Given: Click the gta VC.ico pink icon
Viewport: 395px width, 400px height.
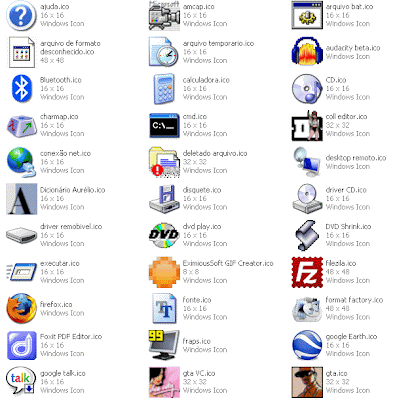Looking at the screenshot, I should tap(164, 382).
